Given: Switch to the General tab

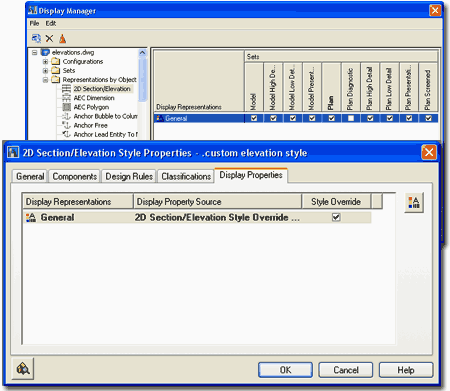Looking at the screenshot, I should point(30,176).
